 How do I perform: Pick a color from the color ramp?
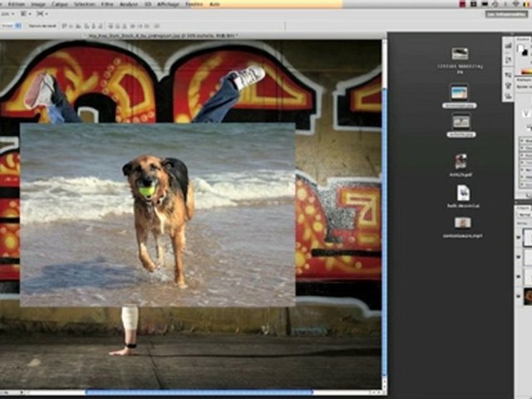coord(526,71)
